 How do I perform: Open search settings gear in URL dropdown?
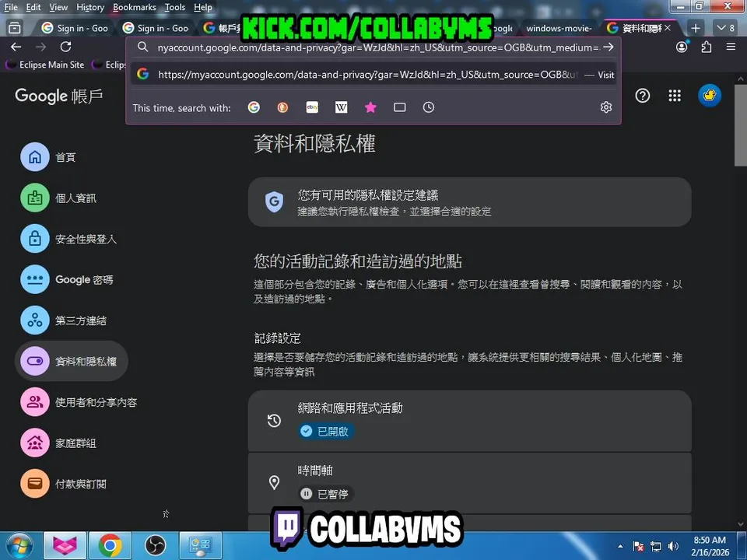point(606,107)
